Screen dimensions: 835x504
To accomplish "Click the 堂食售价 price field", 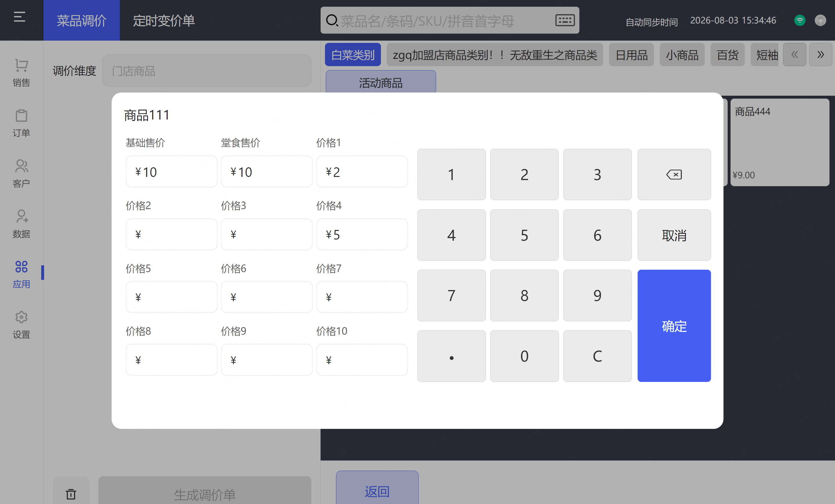I will pos(267,171).
